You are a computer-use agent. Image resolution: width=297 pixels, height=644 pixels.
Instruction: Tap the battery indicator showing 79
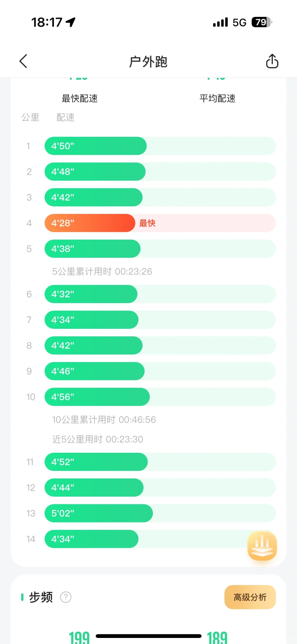(262, 22)
